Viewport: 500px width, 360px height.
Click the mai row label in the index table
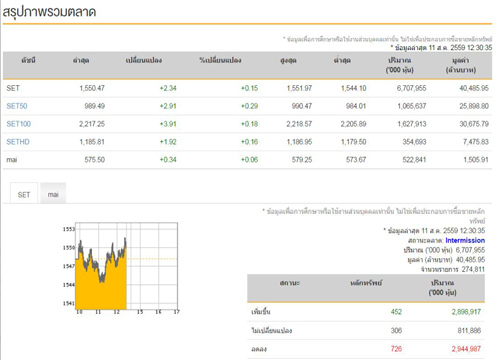[12, 160]
